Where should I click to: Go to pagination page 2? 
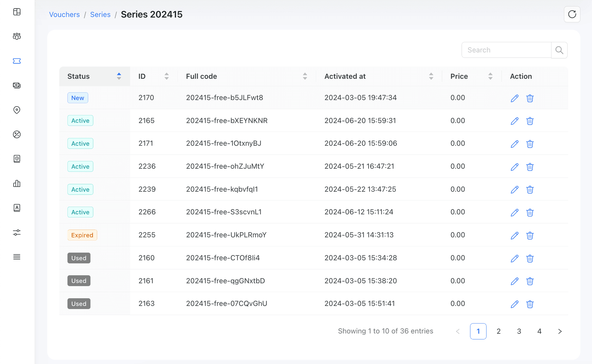coord(499,331)
